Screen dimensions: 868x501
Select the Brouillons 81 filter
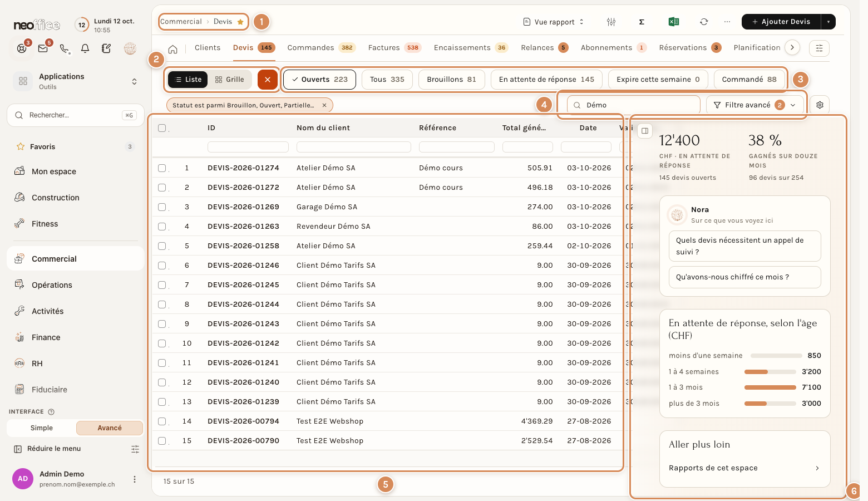click(x=451, y=80)
